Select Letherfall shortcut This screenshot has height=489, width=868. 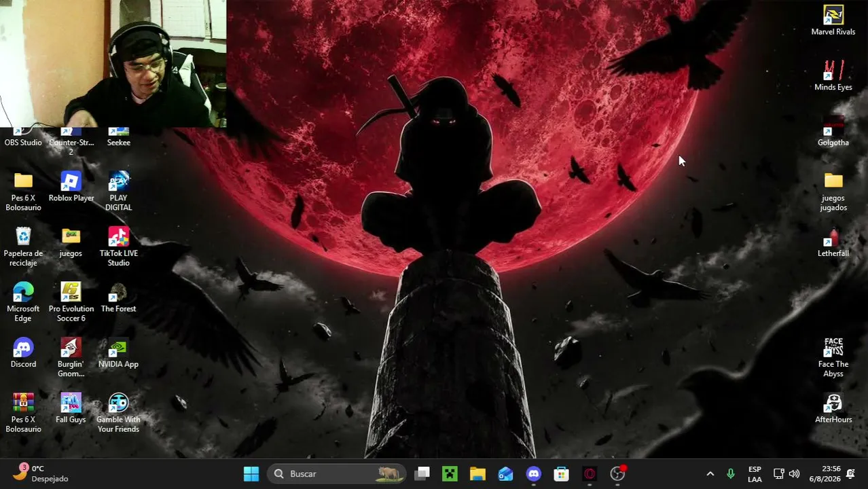(x=833, y=243)
